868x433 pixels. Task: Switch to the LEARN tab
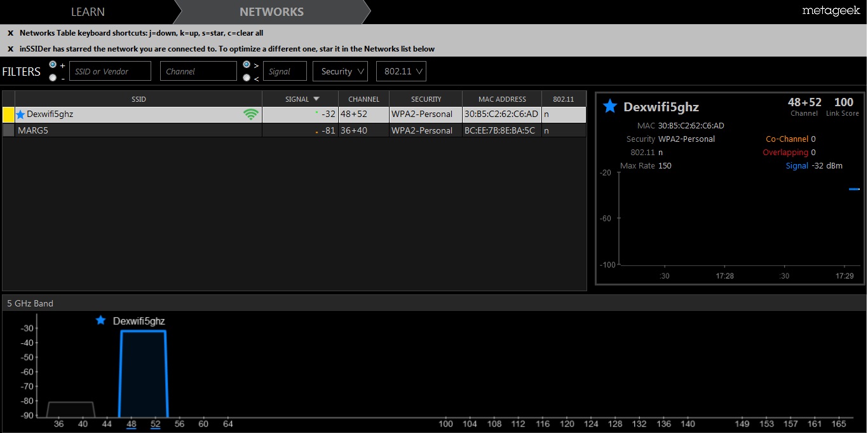88,12
